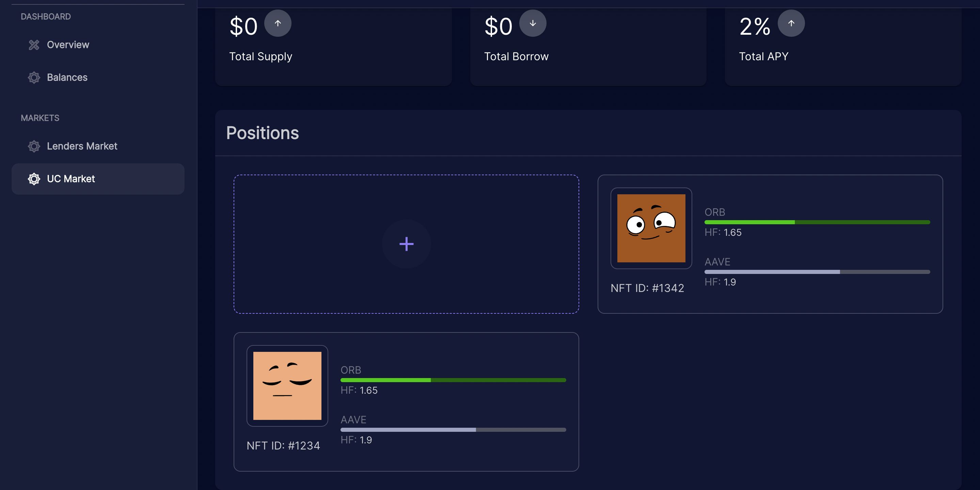The image size is (980, 490).
Task: Click the Overview dashboard link
Action: coord(67,45)
